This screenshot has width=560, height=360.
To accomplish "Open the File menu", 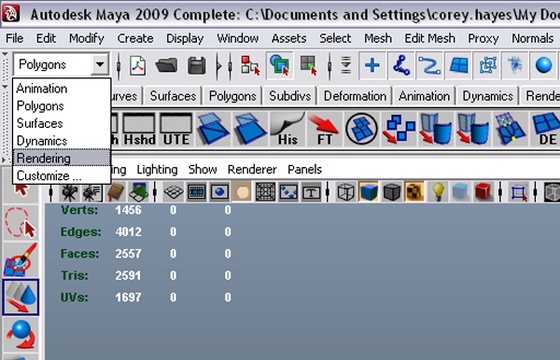I will tap(15, 38).
